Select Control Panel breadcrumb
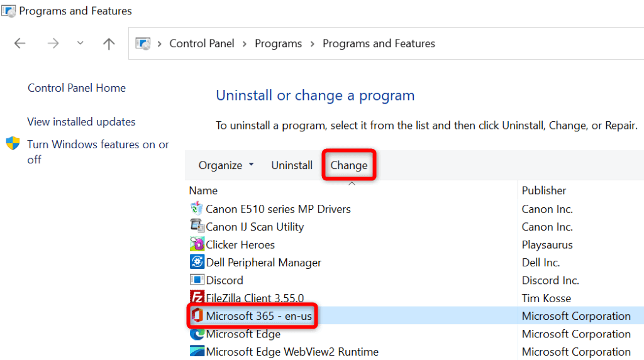 (x=202, y=43)
